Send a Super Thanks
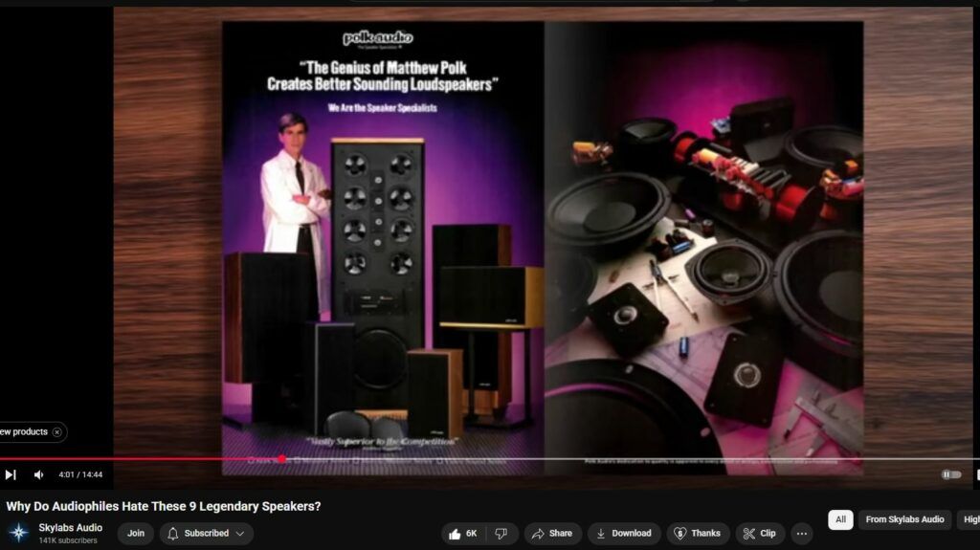Image resolution: width=980 pixels, height=550 pixels. click(698, 534)
